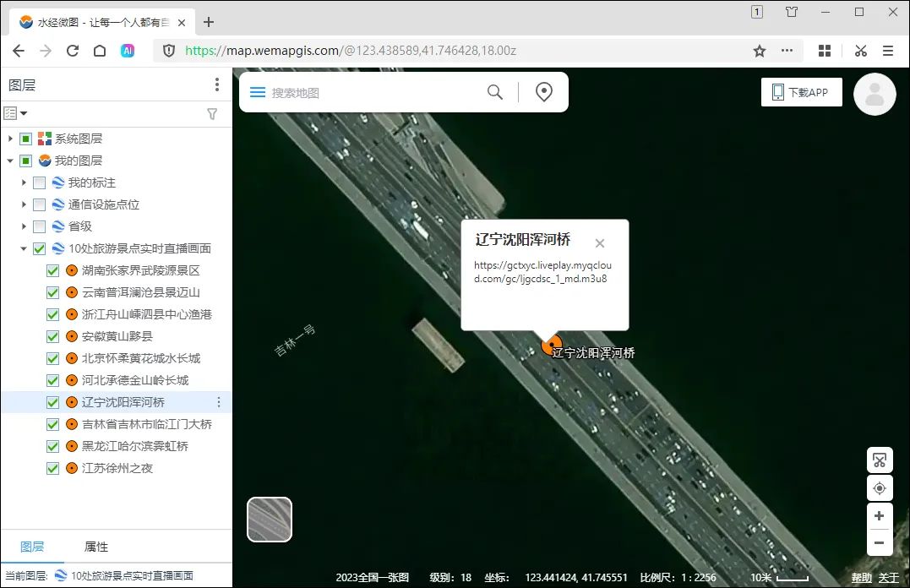This screenshot has width=910, height=588.
Task: Switch basemap via the thumbnail
Action: tap(270, 520)
